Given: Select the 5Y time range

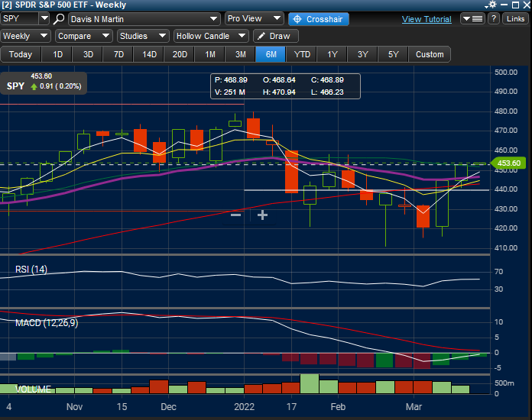Looking at the screenshot, I should coord(393,54).
